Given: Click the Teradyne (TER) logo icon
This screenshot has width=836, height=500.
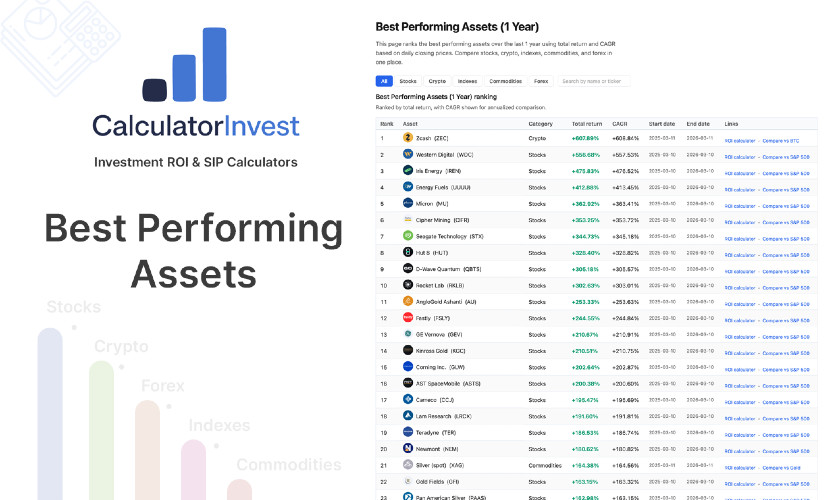Looking at the screenshot, I should (x=408, y=432).
